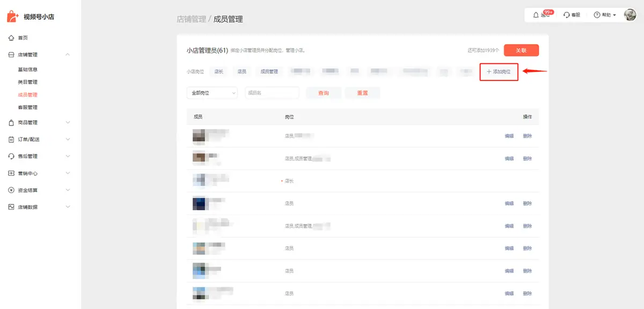Collapse the 店铺管理 sidebar section chevron
This screenshot has height=309, width=644.
coord(68,55)
